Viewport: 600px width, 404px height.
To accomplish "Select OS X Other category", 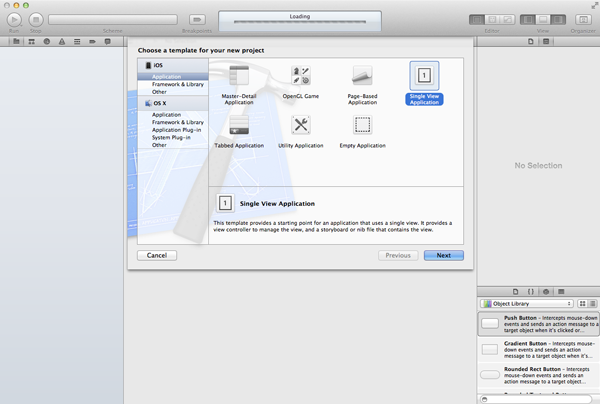I will click(x=173, y=145).
